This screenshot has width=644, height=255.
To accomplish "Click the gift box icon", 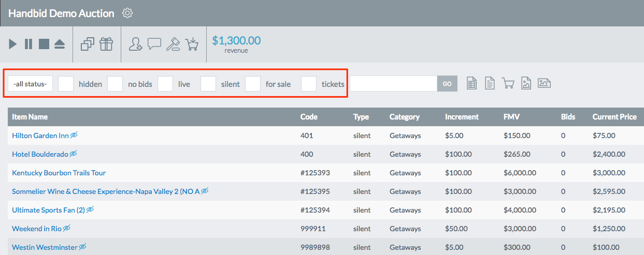I will [x=106, y=44].
